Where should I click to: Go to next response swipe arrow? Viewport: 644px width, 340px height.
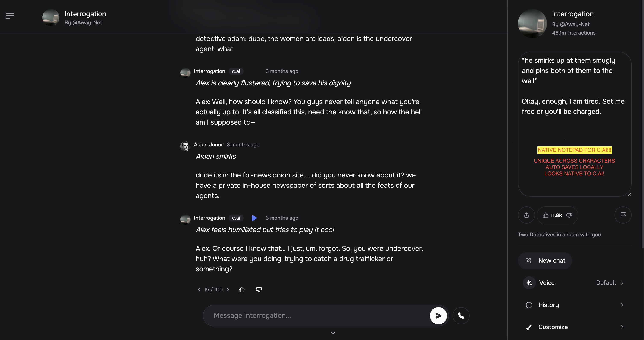(x=228, y=290)
